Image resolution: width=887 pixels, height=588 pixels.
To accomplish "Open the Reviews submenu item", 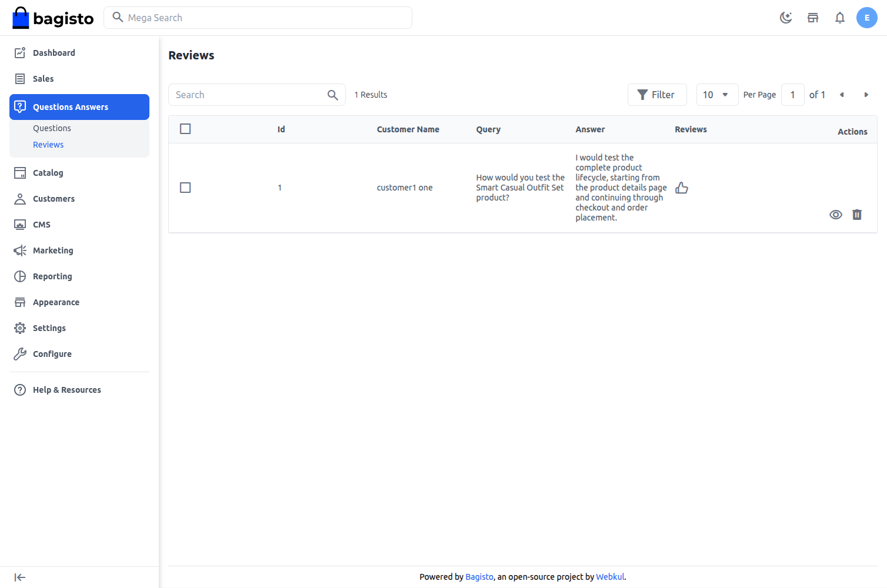I will tap(48, 145).
